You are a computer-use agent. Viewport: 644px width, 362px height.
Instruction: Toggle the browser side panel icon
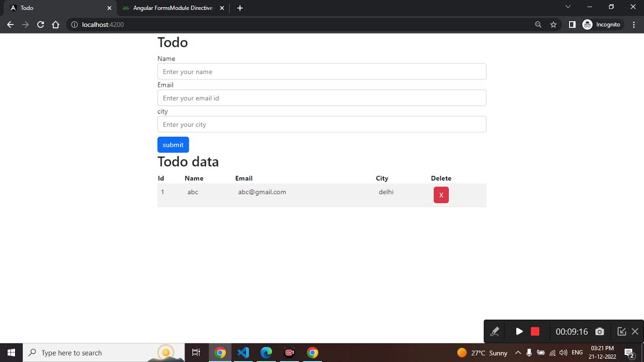[x=572, y=25]
